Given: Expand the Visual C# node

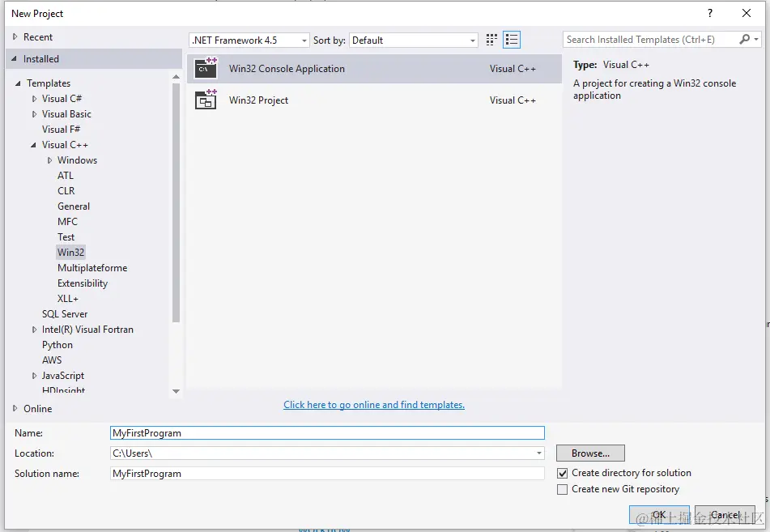Looking at the screenshot, I should click(x=34, y=99).
